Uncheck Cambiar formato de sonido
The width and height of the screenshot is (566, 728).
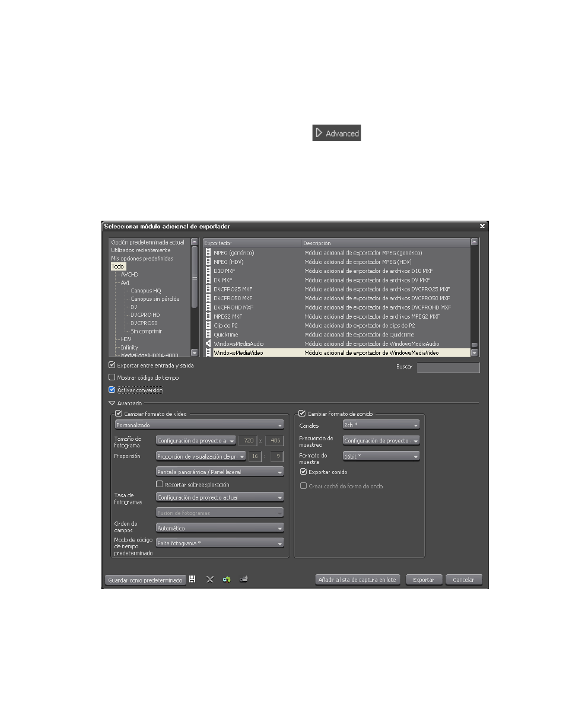302,414
